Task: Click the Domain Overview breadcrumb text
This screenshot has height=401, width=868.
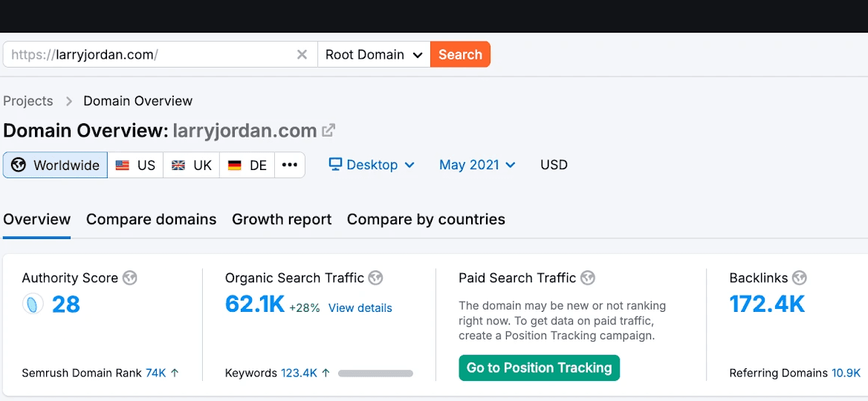Action: click(x=137, y=101)
